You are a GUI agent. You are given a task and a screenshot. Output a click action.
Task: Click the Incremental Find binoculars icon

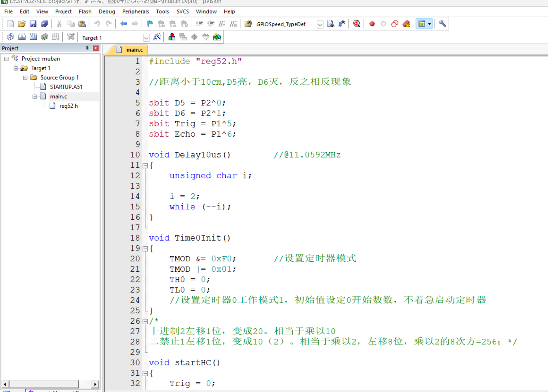point(342,24)
